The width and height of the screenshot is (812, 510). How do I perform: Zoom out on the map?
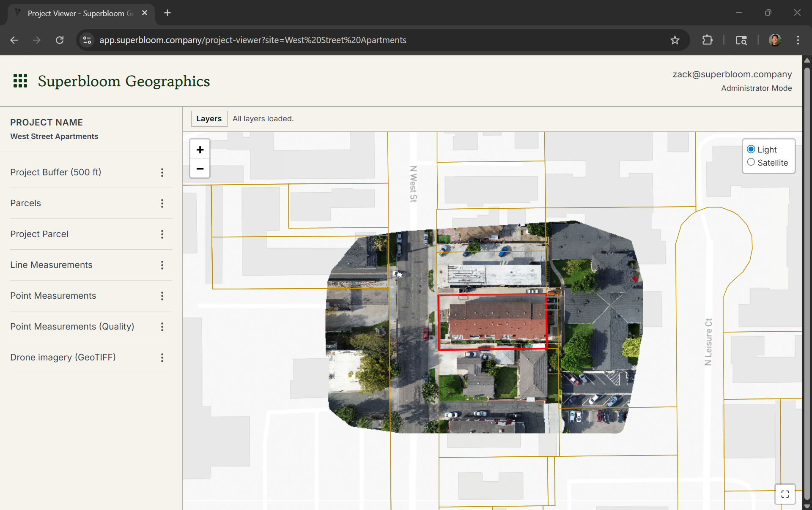pos(200,169)
